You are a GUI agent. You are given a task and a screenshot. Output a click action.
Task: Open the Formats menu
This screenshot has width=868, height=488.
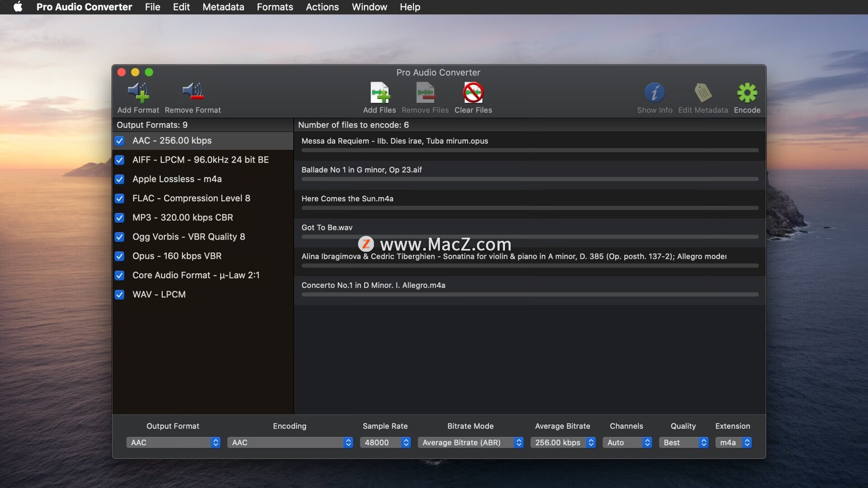coord(275,7)
